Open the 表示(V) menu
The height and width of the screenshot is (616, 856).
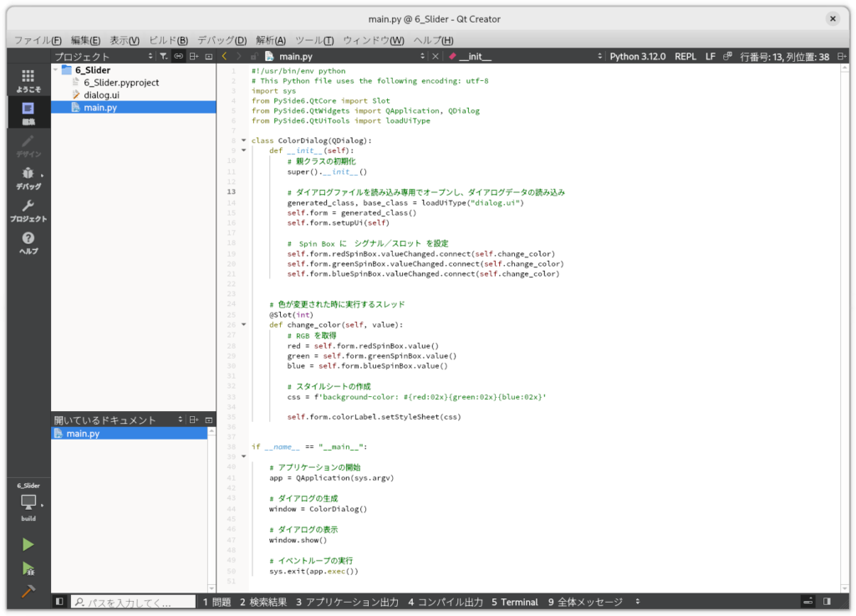click(x=125, y=40)
